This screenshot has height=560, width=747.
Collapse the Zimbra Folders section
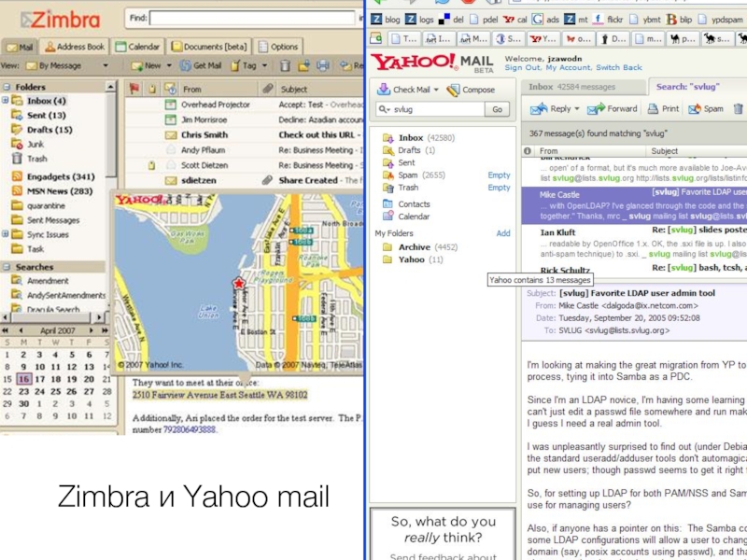tap(7, 86)
